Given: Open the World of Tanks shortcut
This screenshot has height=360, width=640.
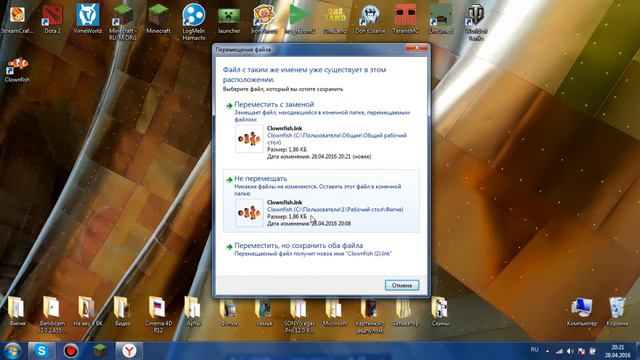Looking at the screenshot, I should (x=476, y=21).
